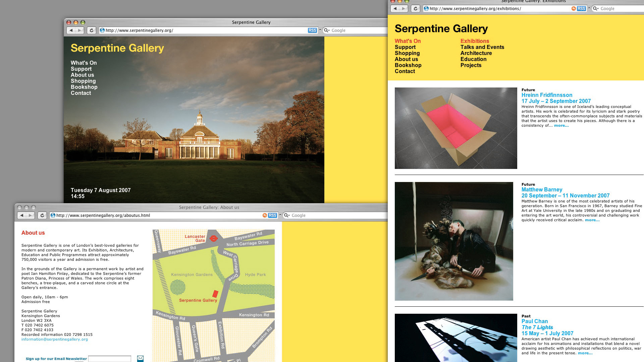Open Google search magnifier menu in exhibitions window

click(x=596, y=9)
